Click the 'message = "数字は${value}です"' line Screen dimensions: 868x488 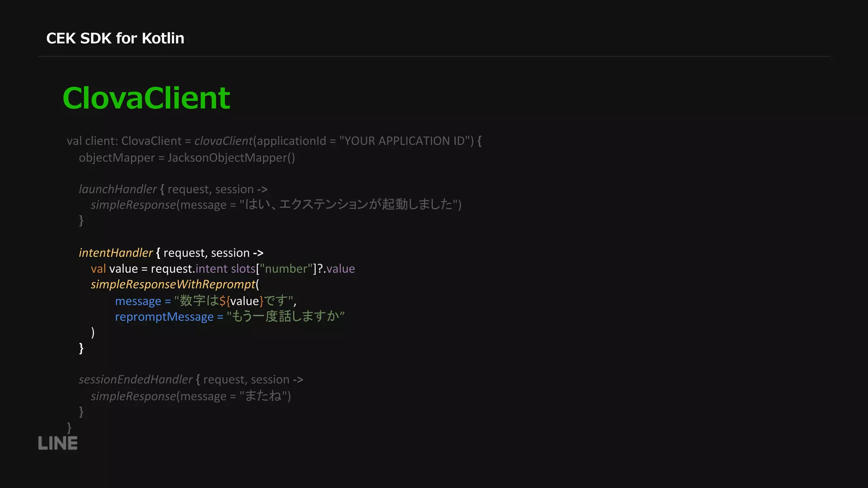coord(206,301)
